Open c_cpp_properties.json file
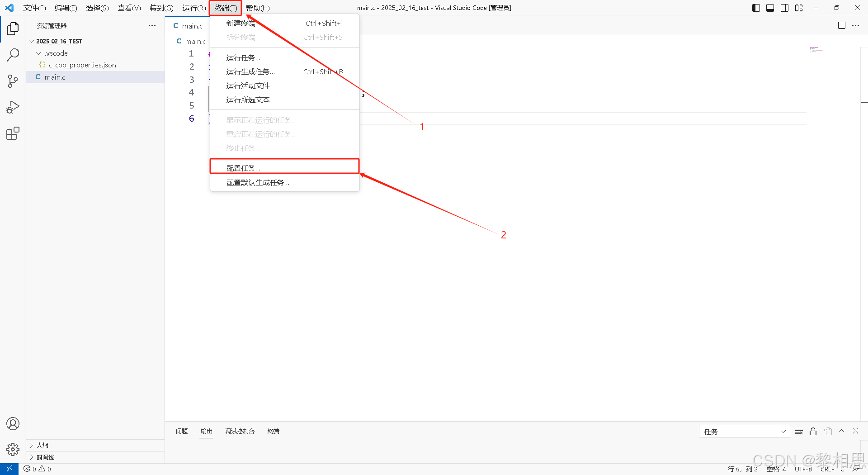 pyautogui.click(x=95, y=65)
